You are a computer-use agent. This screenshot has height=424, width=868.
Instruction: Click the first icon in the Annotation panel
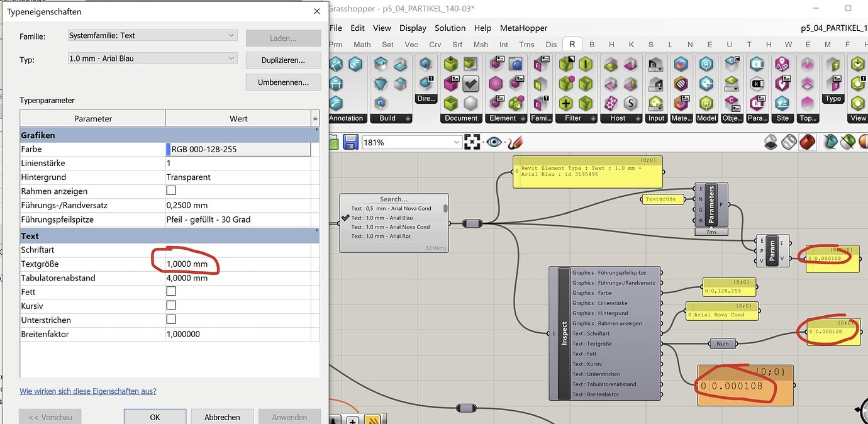click(335, 64)
